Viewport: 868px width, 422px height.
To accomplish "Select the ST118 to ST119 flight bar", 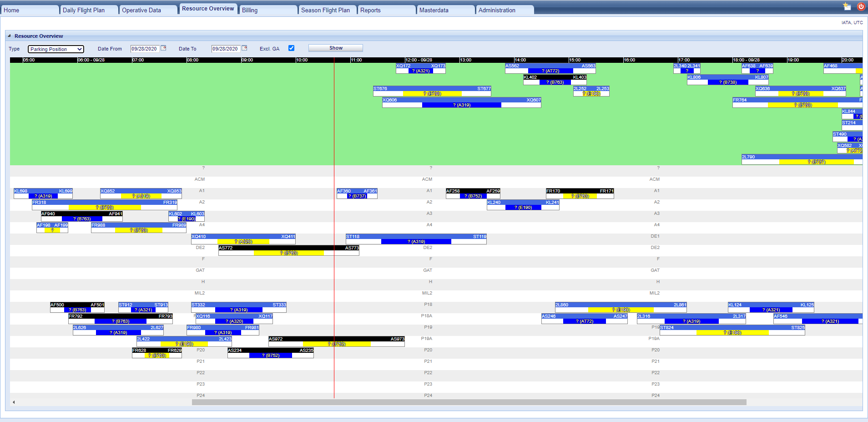I will point(416,239).
